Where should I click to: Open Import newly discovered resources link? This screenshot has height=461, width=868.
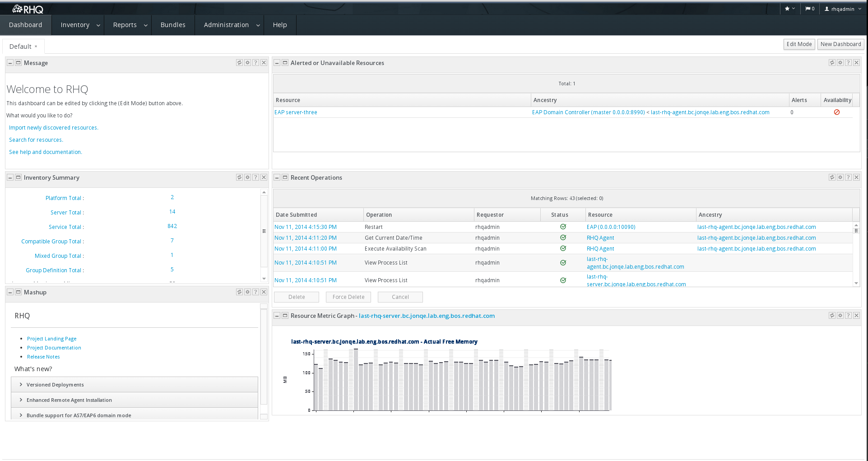(x=54, y=128)
